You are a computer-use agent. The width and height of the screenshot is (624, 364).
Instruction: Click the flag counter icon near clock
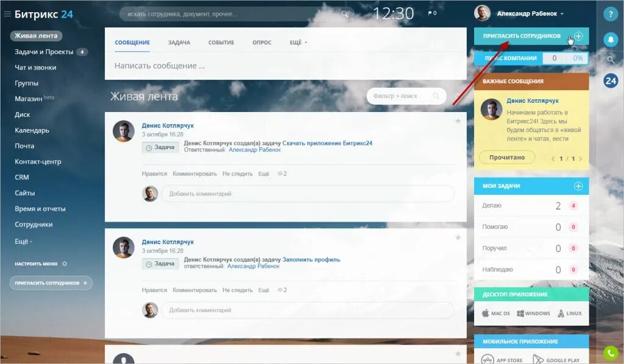[x=432, y=13]
